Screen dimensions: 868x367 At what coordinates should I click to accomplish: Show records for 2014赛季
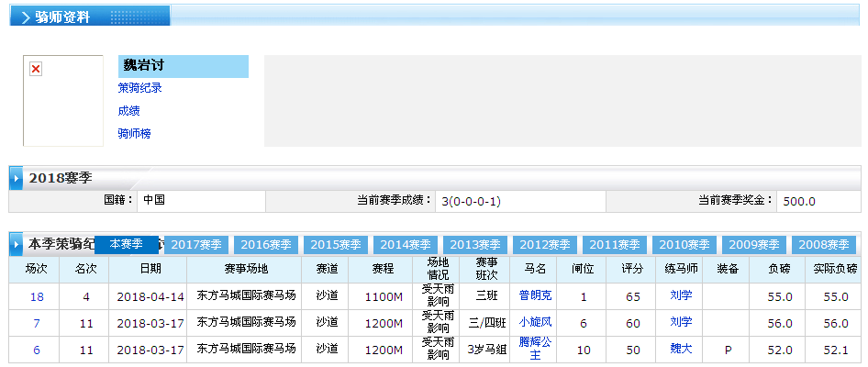(406, 245)
